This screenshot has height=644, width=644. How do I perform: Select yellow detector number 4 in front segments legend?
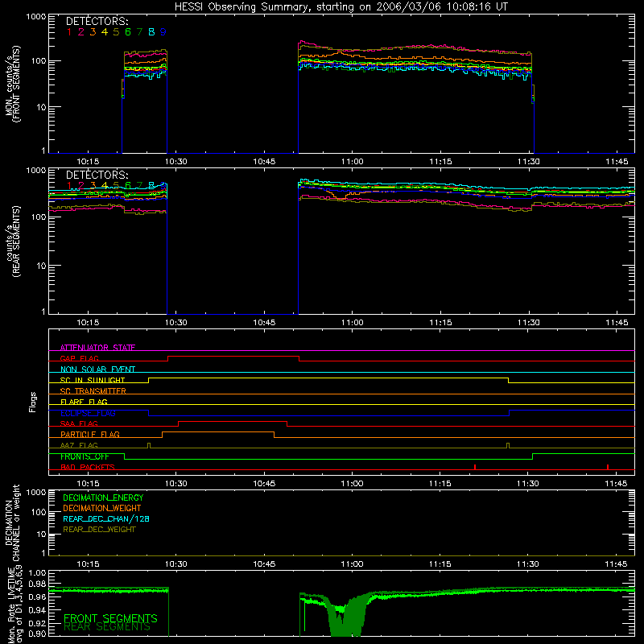[x=105, y=32]
